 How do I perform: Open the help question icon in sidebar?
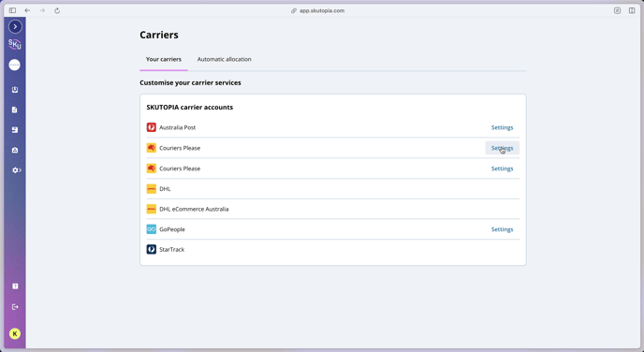coord(15,286)
